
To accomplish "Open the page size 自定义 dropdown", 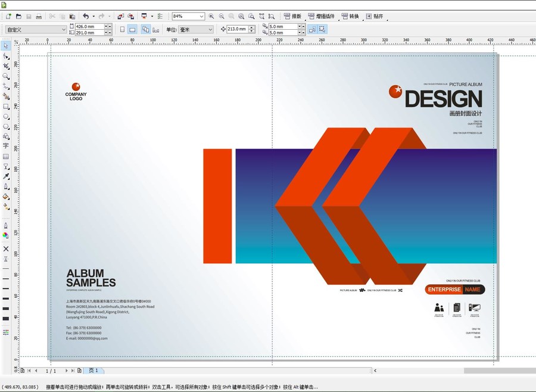I will (64, 30).
